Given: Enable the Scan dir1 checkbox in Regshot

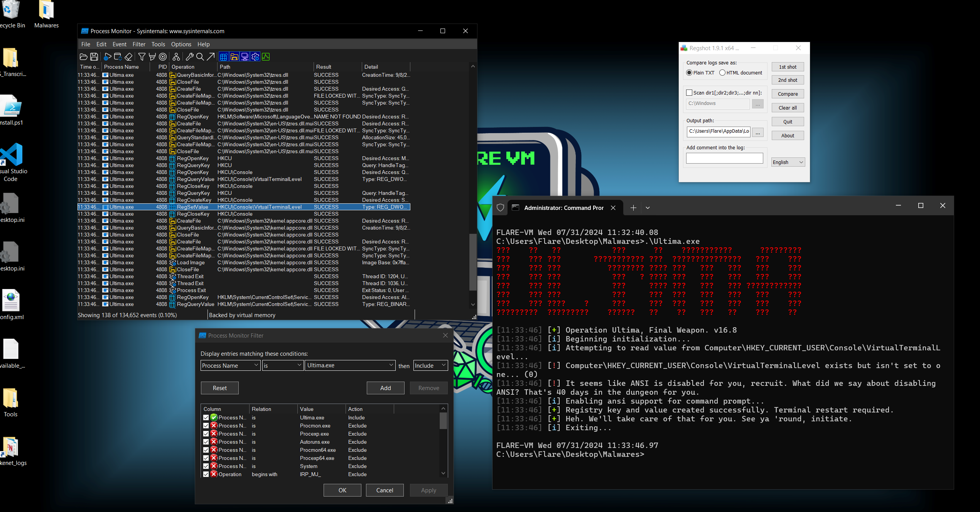Looking at the screenshot, I should [x=689, y=93].
